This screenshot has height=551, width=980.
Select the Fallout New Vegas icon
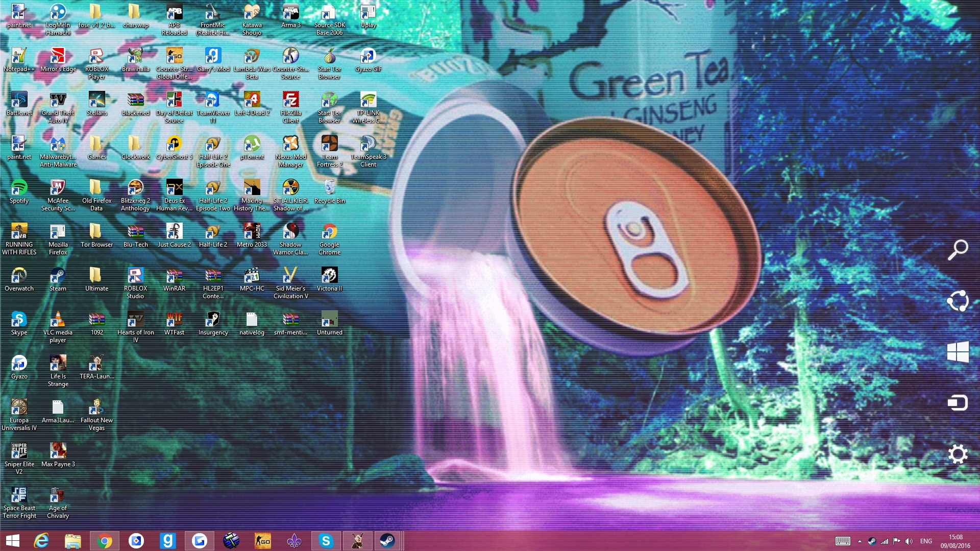pyautogui.click(x=97, y=415)
